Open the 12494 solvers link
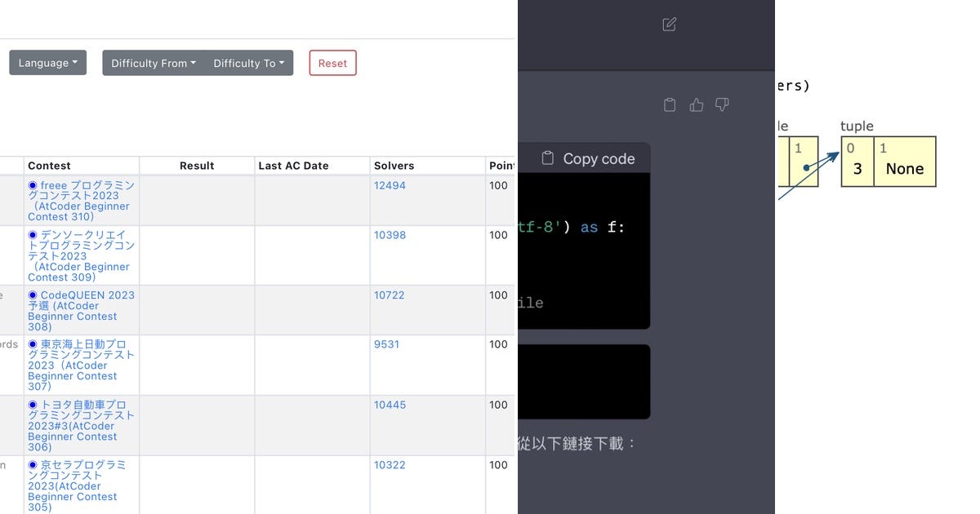Viewport: 980px width, 514px height. 388,185
